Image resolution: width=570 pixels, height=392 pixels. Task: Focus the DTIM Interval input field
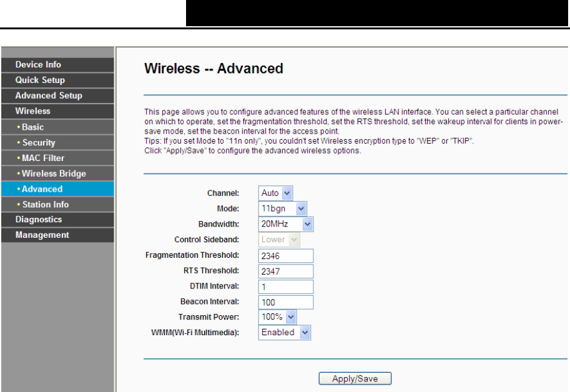pos(286,287)
